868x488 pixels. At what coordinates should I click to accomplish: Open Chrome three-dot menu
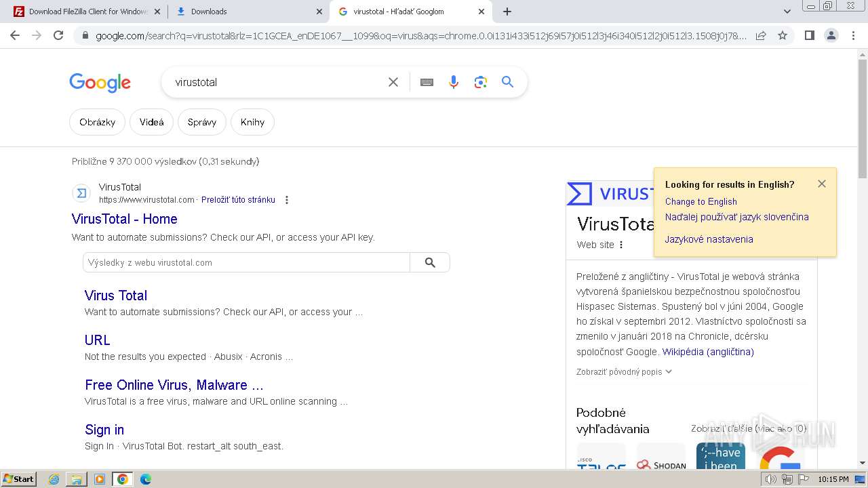[853, 35]
